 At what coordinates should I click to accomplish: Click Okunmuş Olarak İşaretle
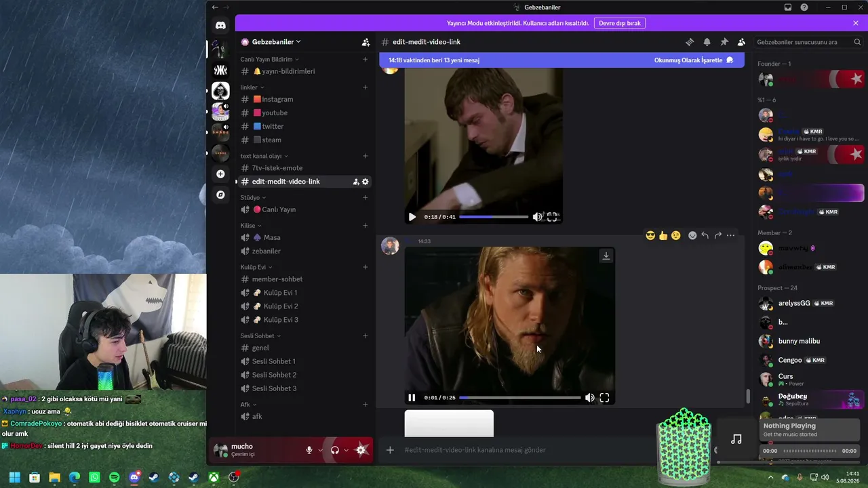[x=694, y=60]
